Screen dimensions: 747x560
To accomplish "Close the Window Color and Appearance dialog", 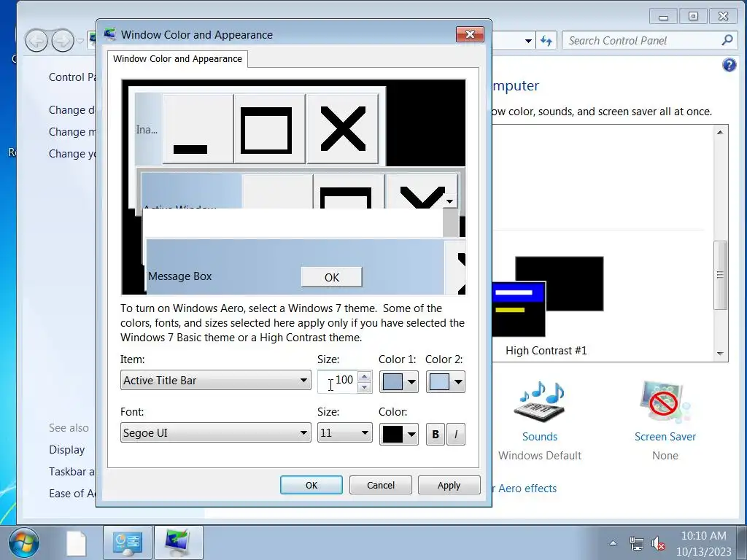I will point(471,34).
